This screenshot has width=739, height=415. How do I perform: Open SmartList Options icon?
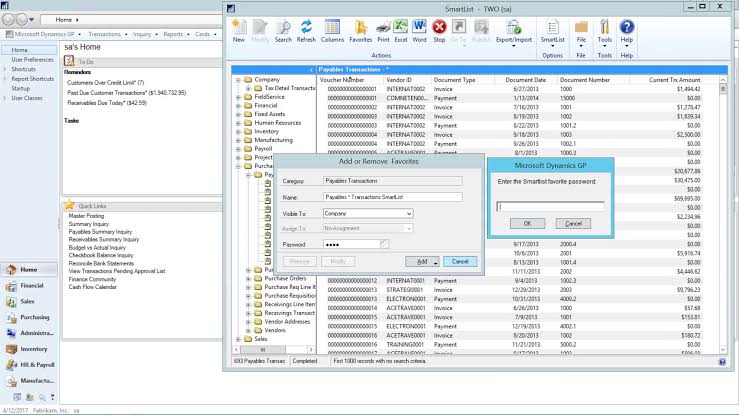click(552, 32)
